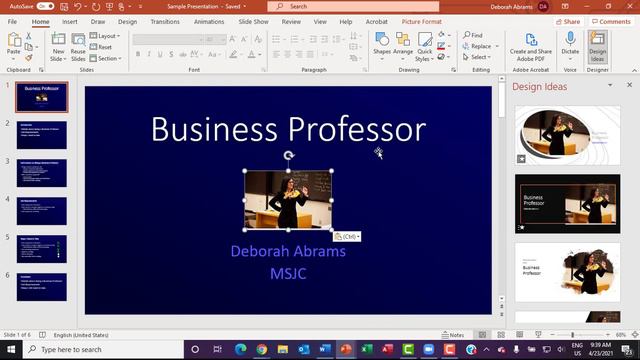The height and width of the screenshot is (360, 640).
Task: Toggle the Design Ideas ribbon button
Action: 598,47
